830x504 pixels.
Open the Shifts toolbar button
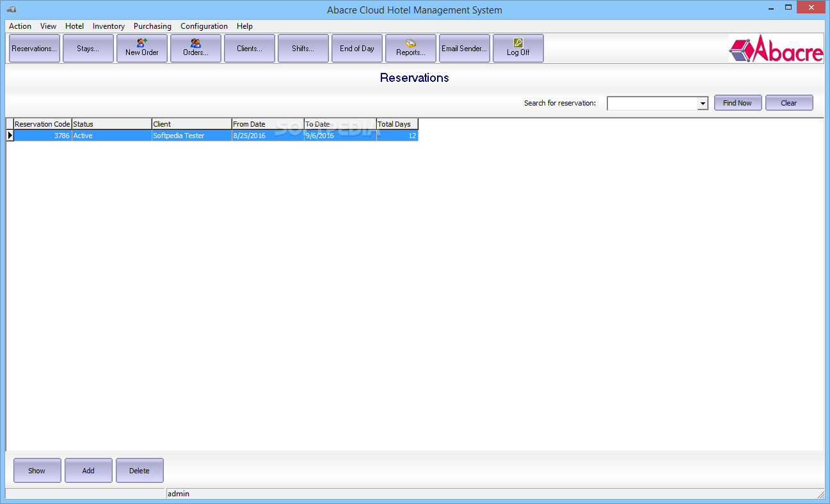(303, 49)
